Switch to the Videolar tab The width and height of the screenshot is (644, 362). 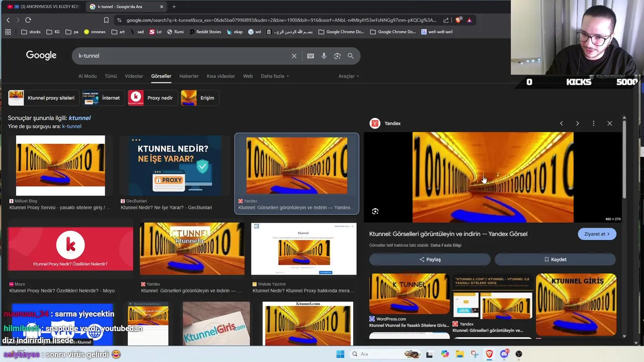[134, 76]
